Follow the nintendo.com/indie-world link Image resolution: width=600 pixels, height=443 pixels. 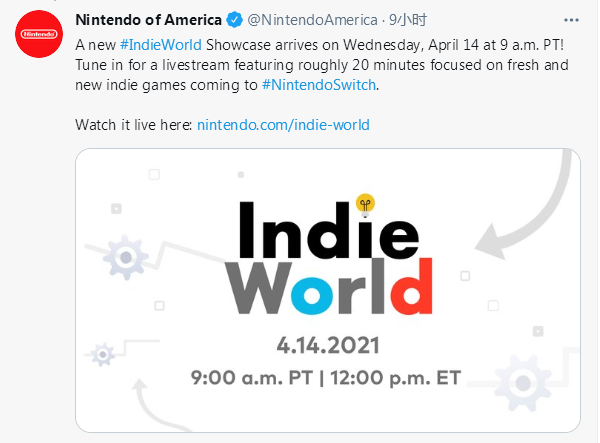point(283,125)
